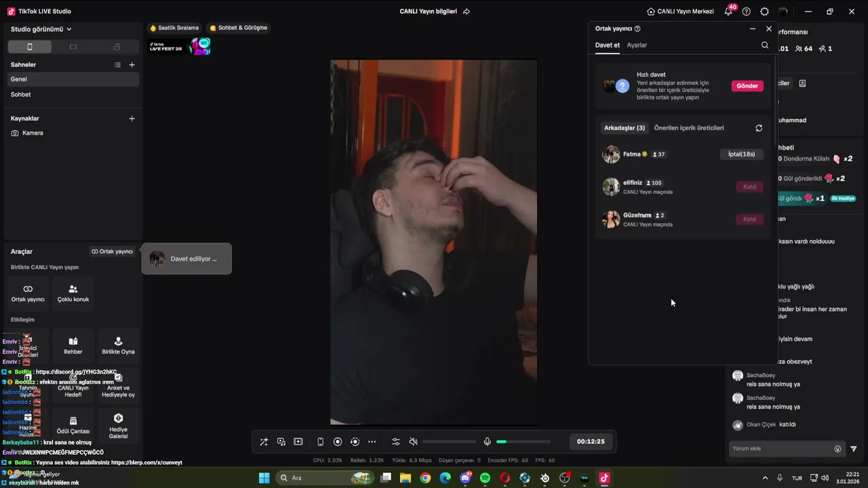Open more options three-dot menu
This screenshot has width=868, height=488.
click(x=372, y=442)
